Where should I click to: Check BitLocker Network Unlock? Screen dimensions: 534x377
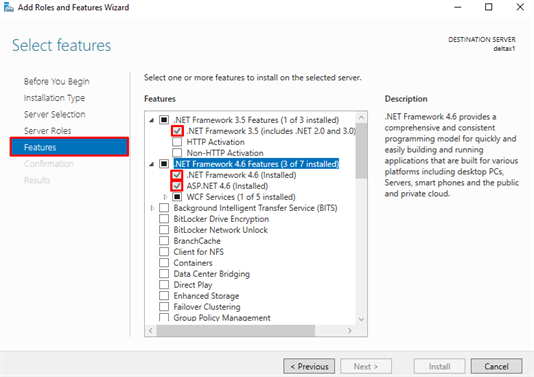click(x=164, y=230)
